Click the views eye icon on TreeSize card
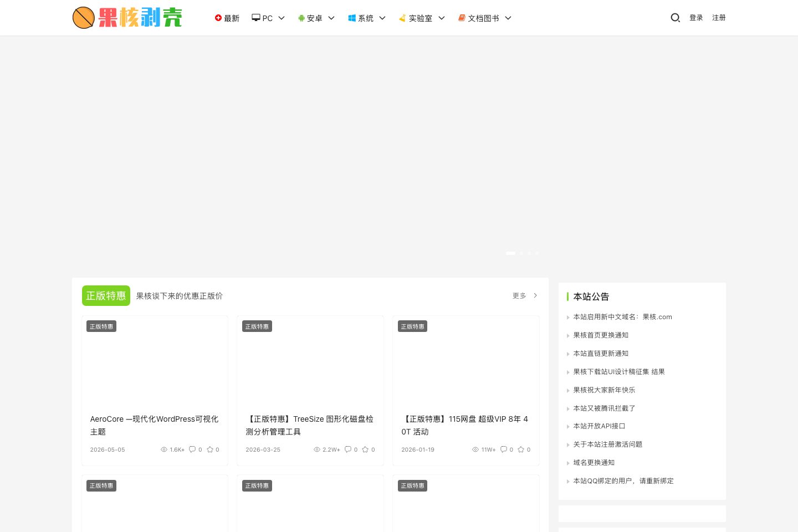798x532 pixels. coord(317,449)
